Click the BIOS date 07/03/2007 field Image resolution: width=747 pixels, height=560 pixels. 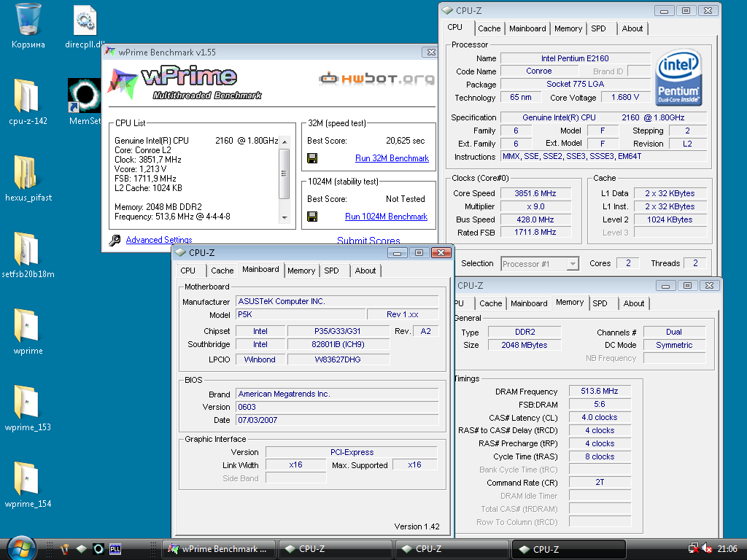tap(337, 420)
